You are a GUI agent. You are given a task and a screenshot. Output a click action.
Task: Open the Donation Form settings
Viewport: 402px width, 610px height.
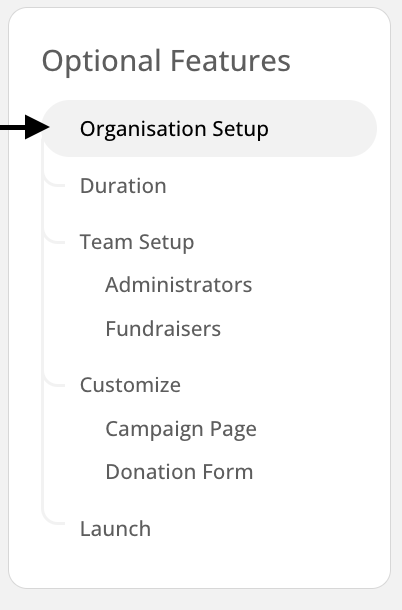coord(179,472)
